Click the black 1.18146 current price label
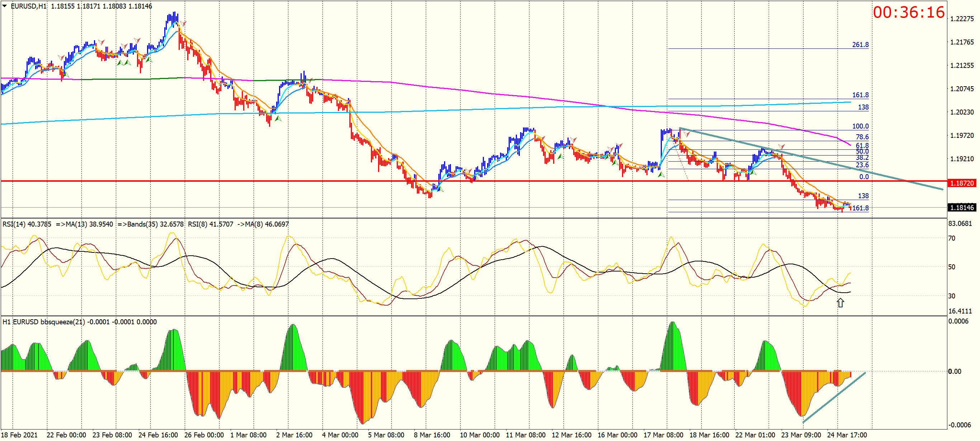980x441 pixels. [961, 208]
